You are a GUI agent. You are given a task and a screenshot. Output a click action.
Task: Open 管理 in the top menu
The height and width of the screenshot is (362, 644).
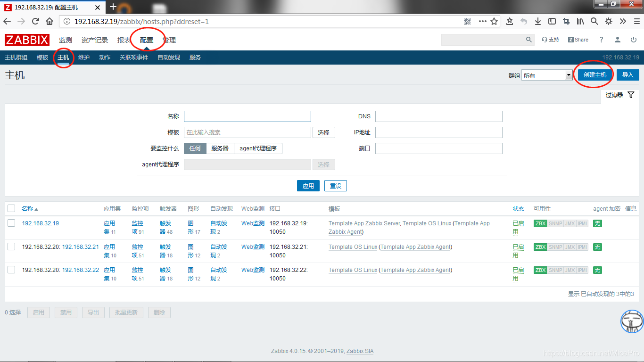[169, 40]
